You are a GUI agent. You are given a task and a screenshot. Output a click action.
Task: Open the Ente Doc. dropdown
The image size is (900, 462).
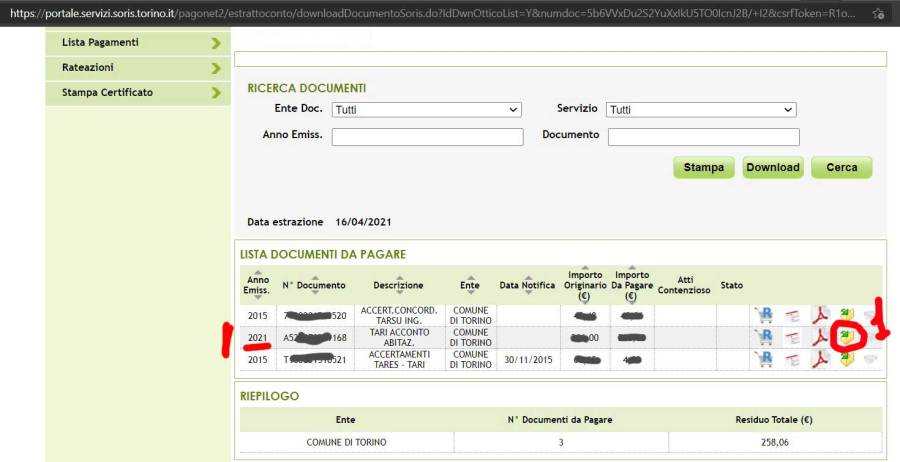[x=427, y=110]
